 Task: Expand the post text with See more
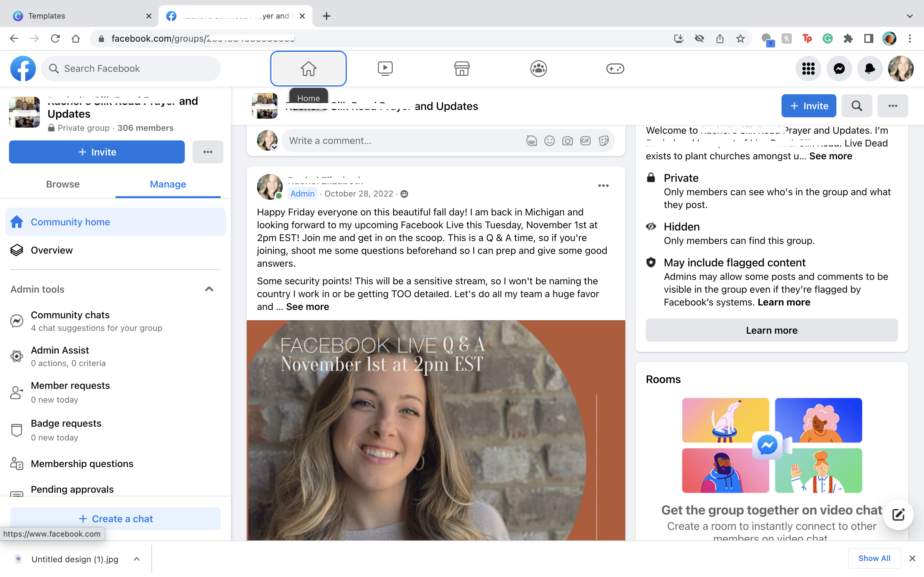tap(307, 307)
